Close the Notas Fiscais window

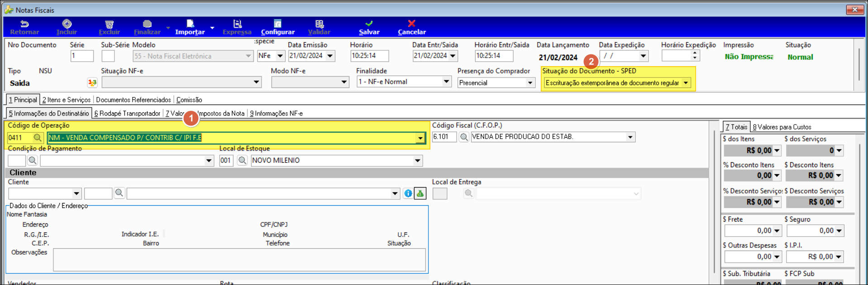pos(854,9)
